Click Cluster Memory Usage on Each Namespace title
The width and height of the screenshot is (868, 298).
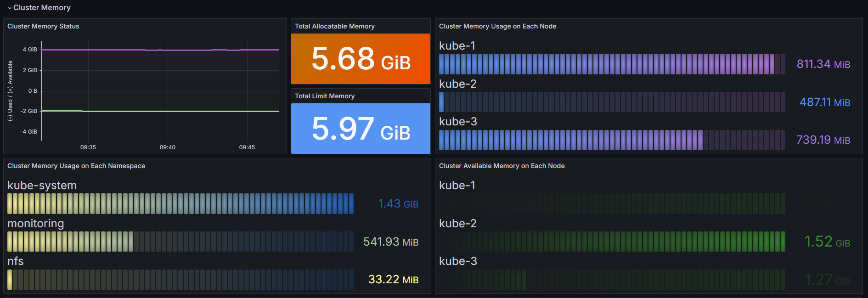click(76, 166)
